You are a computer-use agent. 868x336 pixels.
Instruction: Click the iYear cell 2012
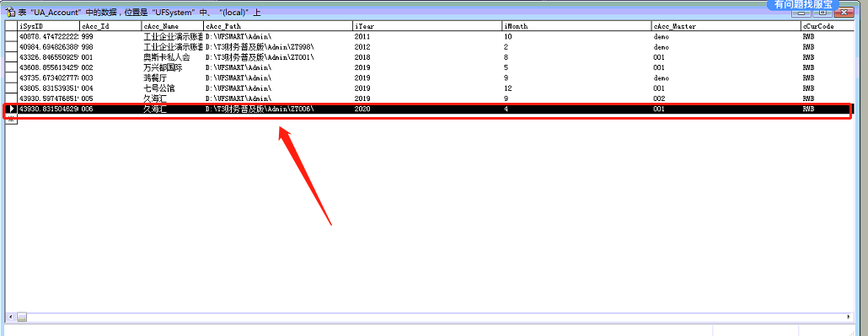point(428,47)
